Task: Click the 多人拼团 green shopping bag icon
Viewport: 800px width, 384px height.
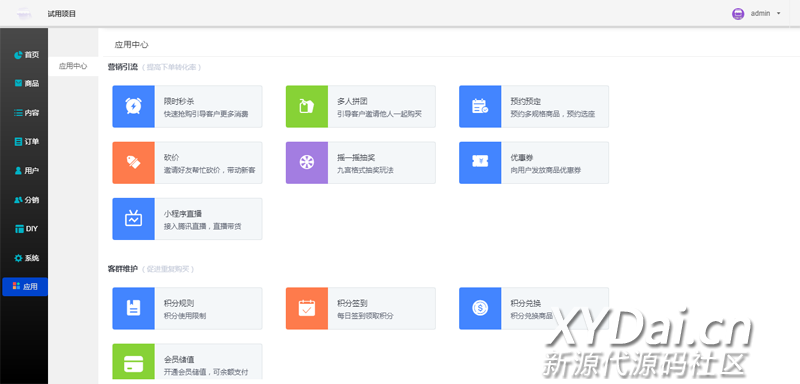Action: tap(307, 106)
